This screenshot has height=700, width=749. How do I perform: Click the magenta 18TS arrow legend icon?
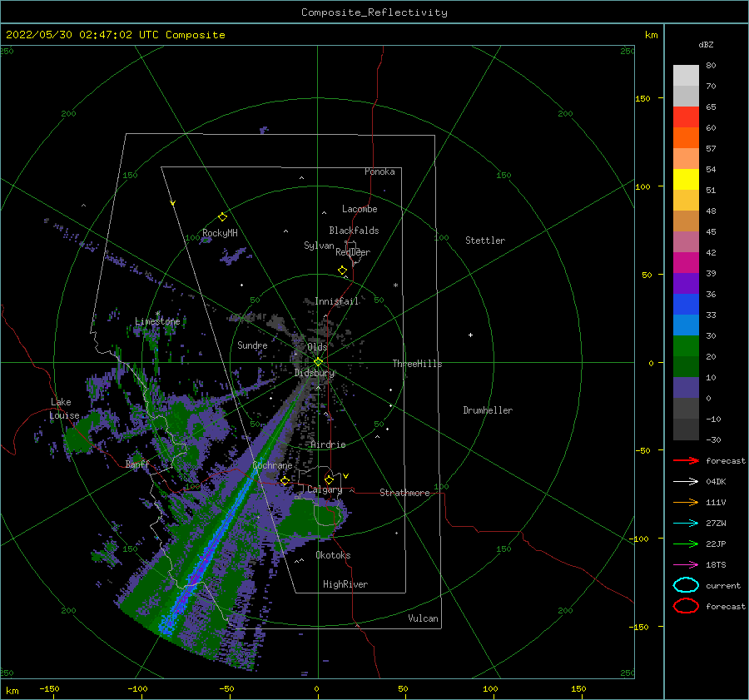(686, 565)
